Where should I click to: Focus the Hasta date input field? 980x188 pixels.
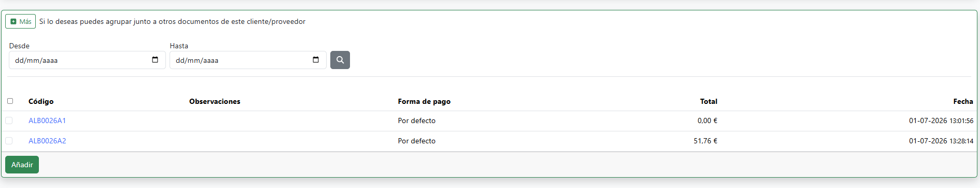pyautogui.click(x=248, y=60)
